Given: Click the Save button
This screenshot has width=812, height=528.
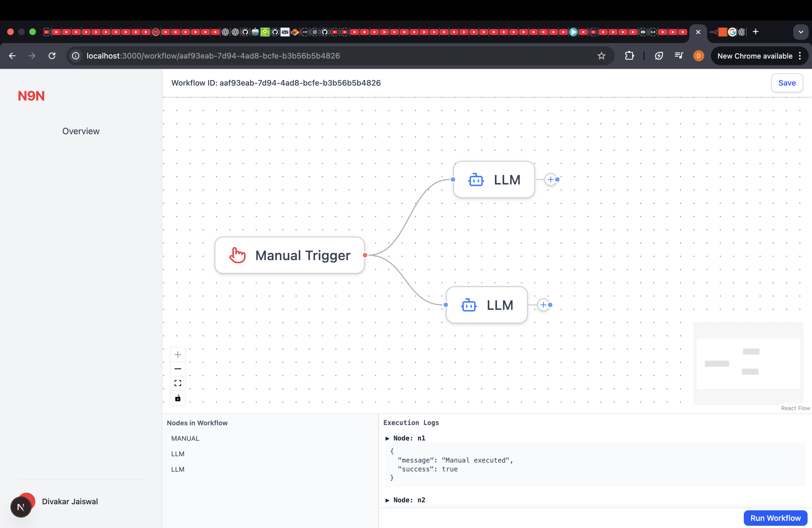Looking at the screenshot, I should coord(787,83).
